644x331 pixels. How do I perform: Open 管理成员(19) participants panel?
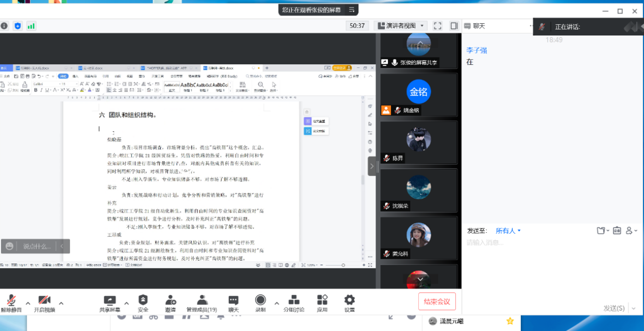pyautogui.click(x=201, y=301)
